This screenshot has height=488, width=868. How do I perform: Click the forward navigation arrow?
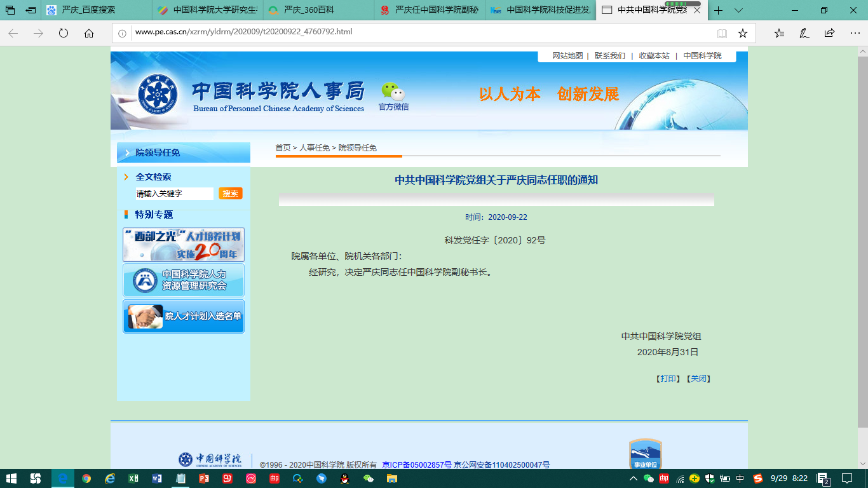click(38, 34)
